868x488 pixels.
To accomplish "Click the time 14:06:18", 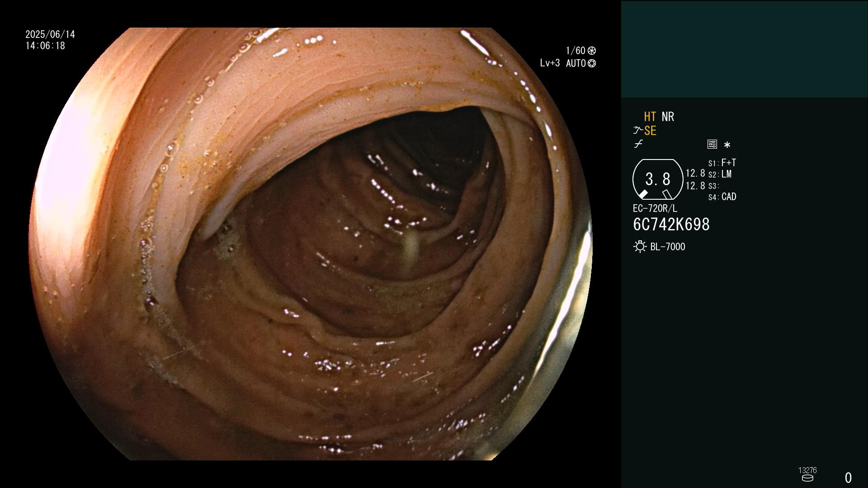I will [x=45, y=46].
